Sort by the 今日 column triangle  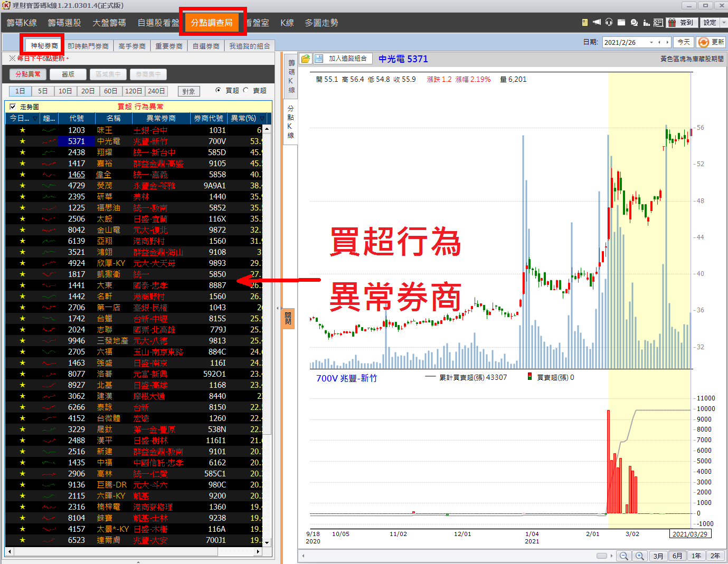[x=35, y=118]
